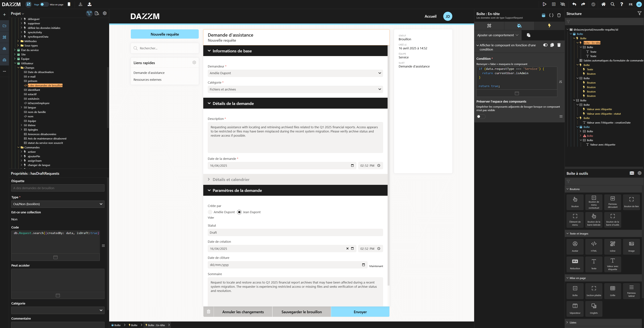Viewport: 644px width, 328px height.
Task: Open Projet panel settings gear
Action: [x=105, y=13]
